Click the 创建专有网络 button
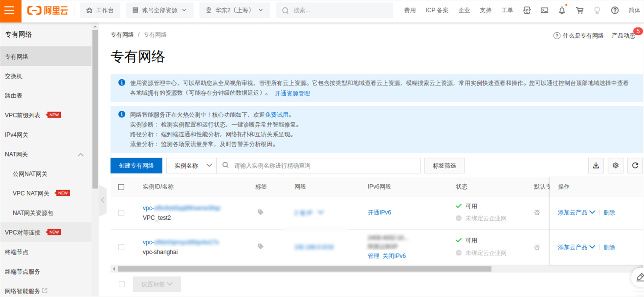Screen dimensions: 644x297 pos(136,165)
